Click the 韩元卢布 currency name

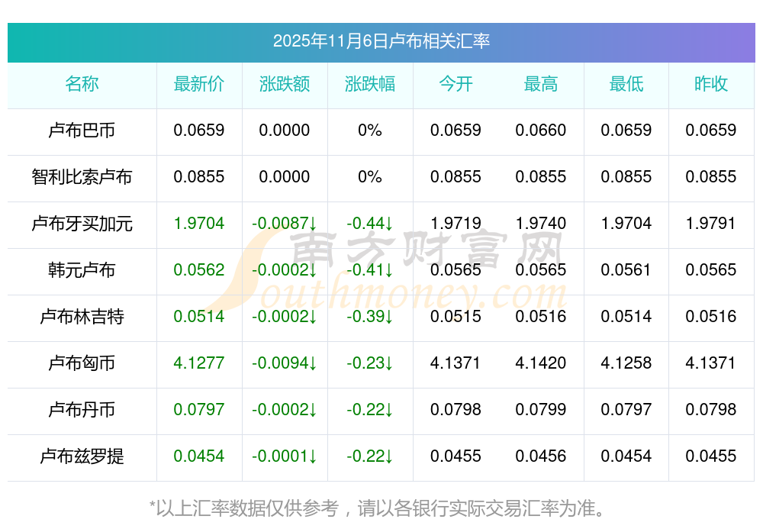coord(82,270)
